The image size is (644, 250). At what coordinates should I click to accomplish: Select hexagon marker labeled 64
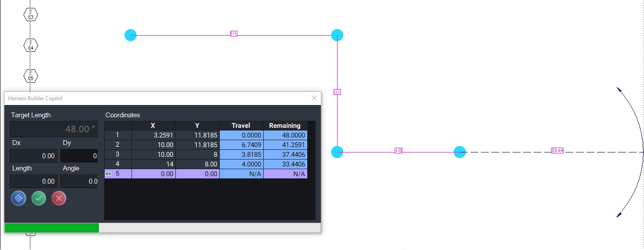point(31,45)
